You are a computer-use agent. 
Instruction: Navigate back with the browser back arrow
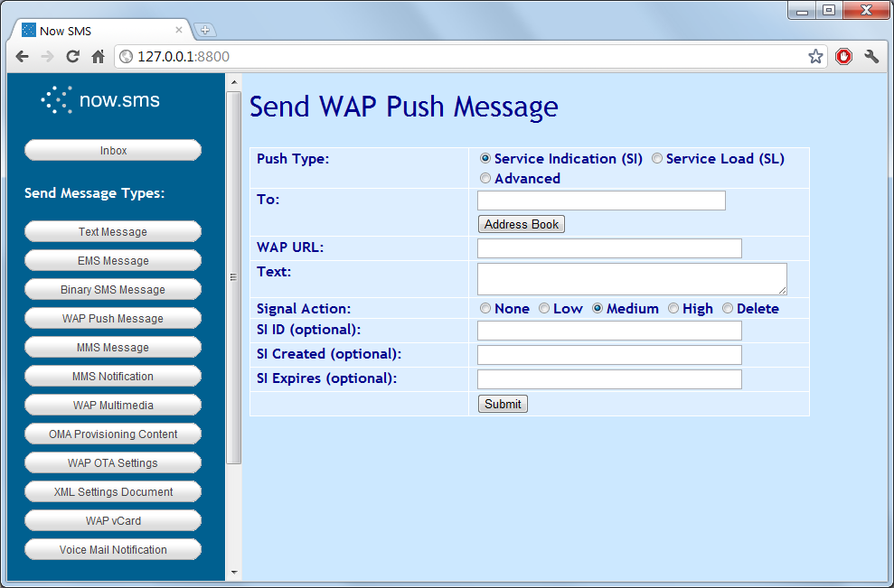(x=22, y=56)
